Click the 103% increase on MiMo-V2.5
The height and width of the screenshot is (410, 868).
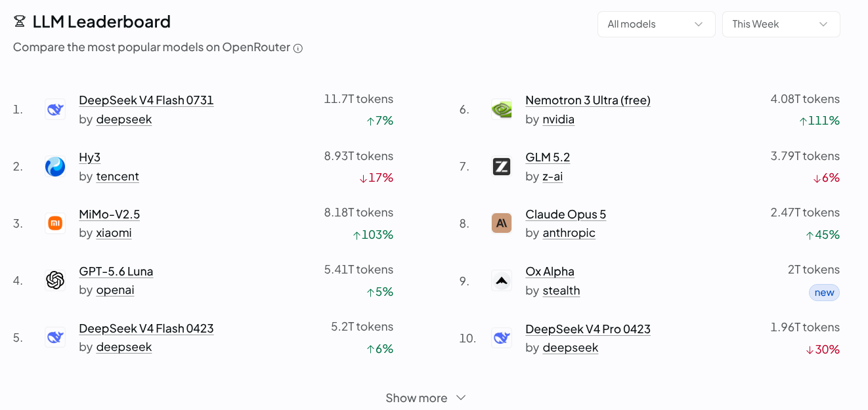tap(372, 235)
